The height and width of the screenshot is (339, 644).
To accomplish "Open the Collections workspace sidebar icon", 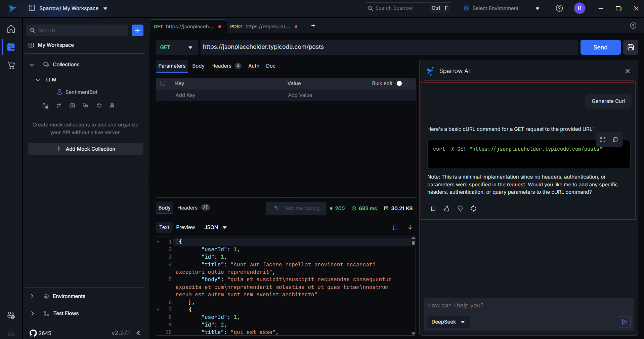I will [x=11, y=47].
